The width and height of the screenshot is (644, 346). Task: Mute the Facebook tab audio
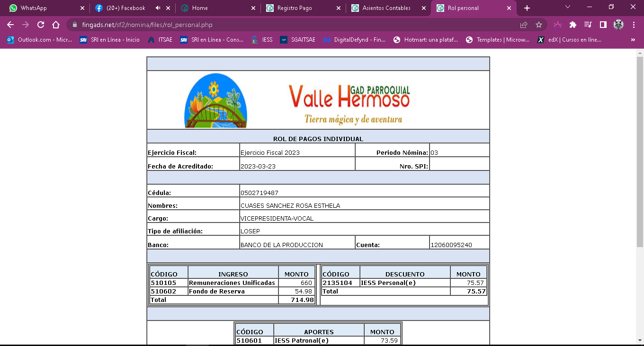tap(158, 8)
